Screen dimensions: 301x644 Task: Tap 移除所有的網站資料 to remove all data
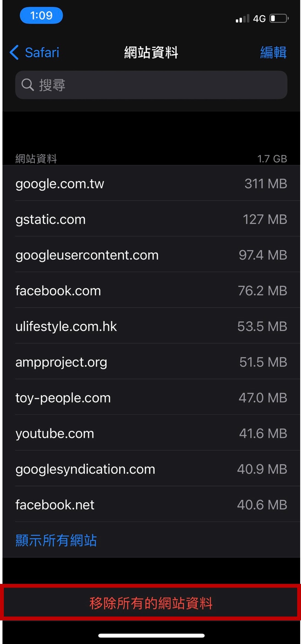[151, 603]
